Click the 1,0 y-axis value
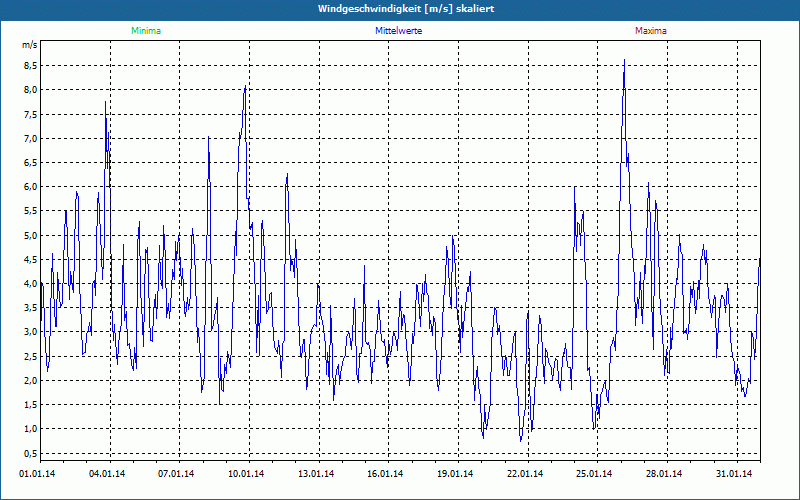This screenshot has width=800, height=500. point(31,429)
